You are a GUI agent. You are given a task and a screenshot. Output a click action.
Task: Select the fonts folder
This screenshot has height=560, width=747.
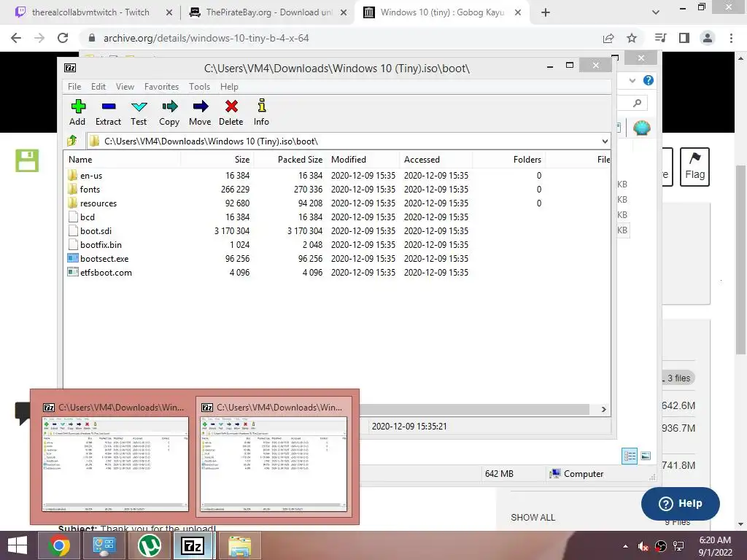pyautogui.click(x=90, y=190)
